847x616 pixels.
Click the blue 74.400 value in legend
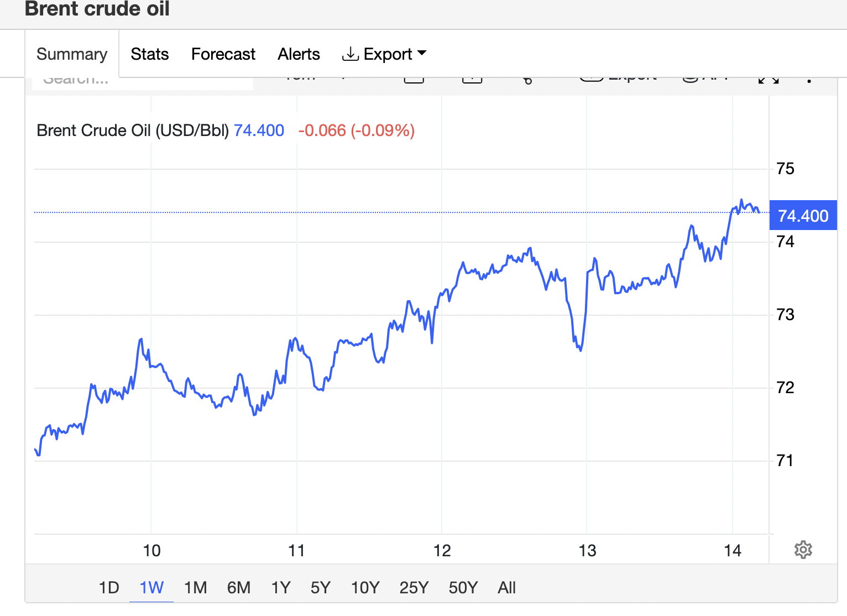259,130
